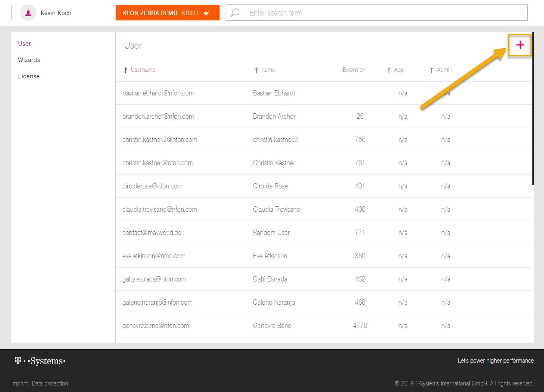Click the Extension column header
Screen dimensions: 544x392
click(x=354, y=70)
